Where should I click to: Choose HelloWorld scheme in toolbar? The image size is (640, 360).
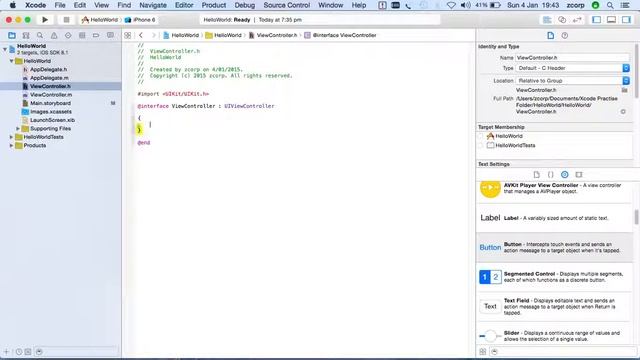point(99,20)
